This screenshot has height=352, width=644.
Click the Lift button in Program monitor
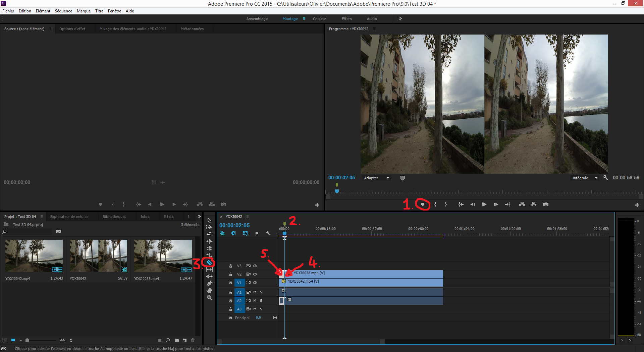(522, 204)
